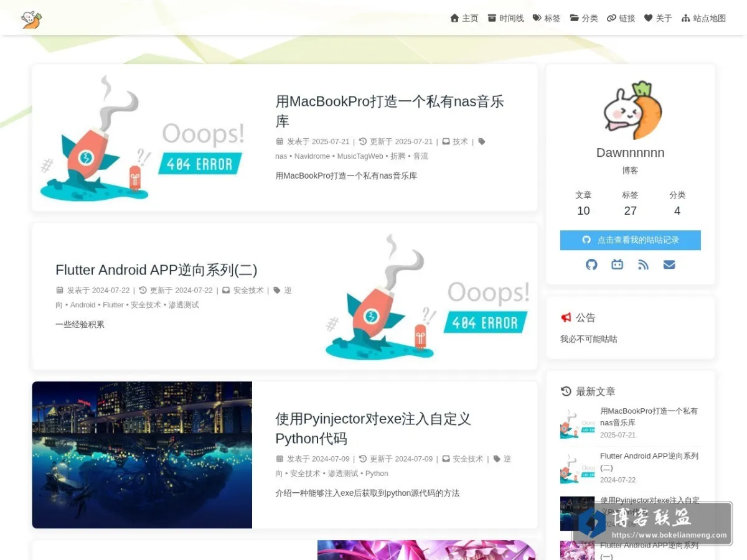Click the MacBookPro post thumbnail in the 最新文章 list
Screen dimensions: 747x560
578,422
